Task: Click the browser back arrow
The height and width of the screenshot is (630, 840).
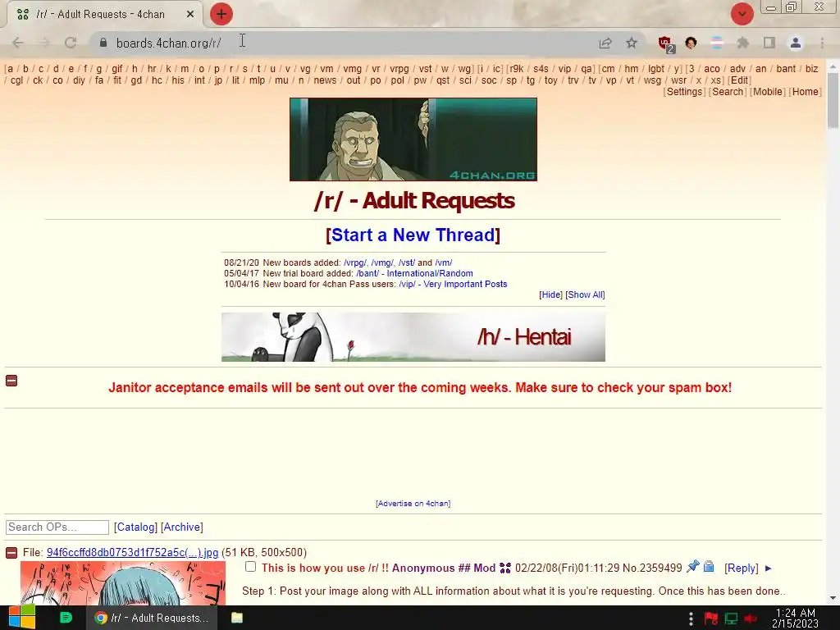Action: [x=18, y=43]
